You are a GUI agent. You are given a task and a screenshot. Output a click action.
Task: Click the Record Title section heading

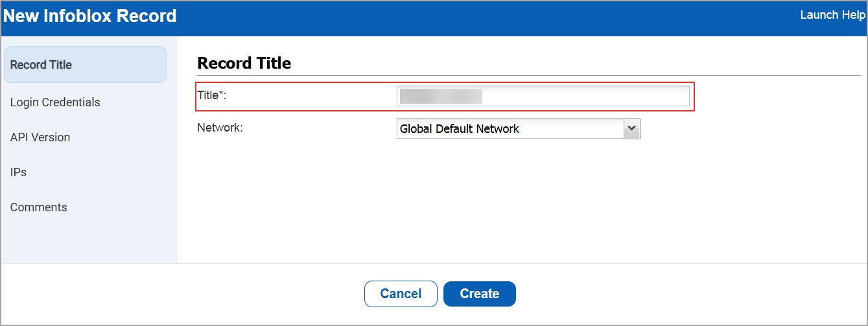point(244,64)
